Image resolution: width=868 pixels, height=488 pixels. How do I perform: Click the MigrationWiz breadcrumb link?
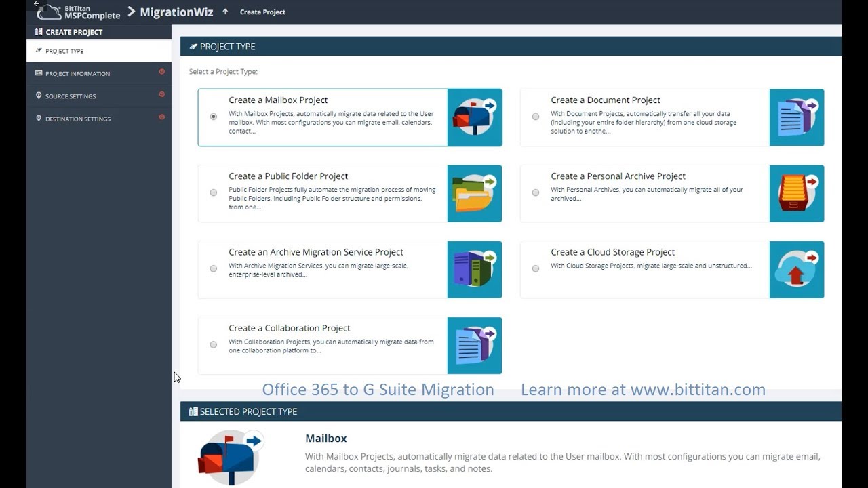(176, 12)
